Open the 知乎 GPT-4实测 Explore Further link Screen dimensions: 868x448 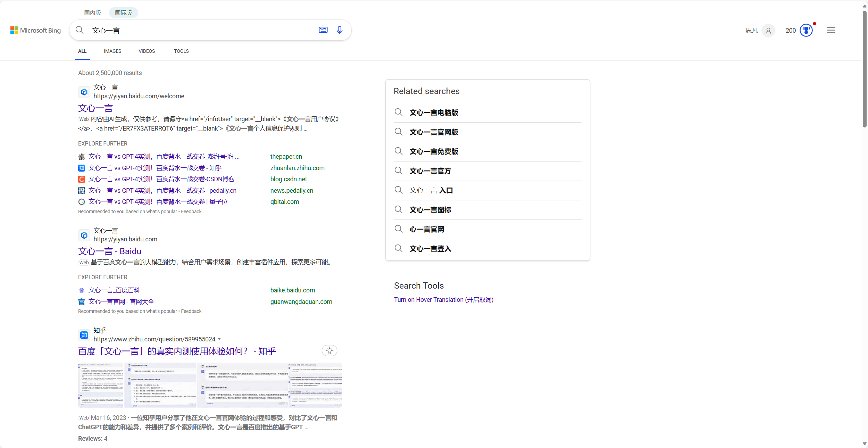(155, 168)
